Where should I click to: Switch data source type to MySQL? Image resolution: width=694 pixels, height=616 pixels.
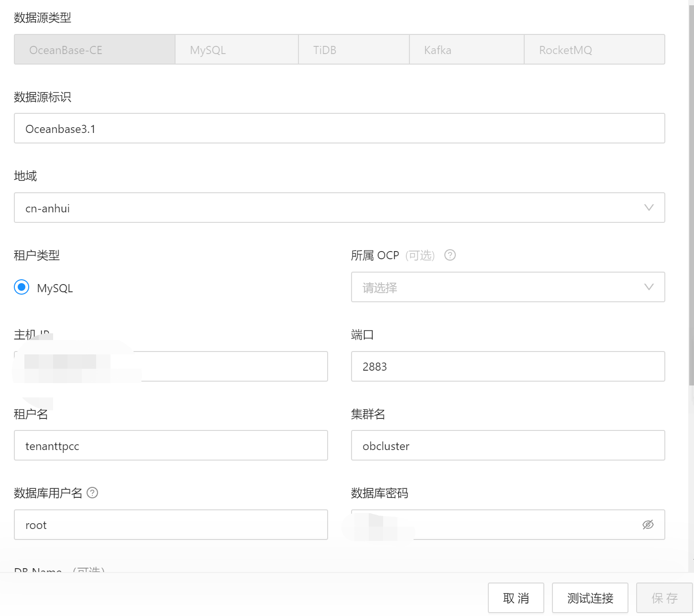point(237,49)
